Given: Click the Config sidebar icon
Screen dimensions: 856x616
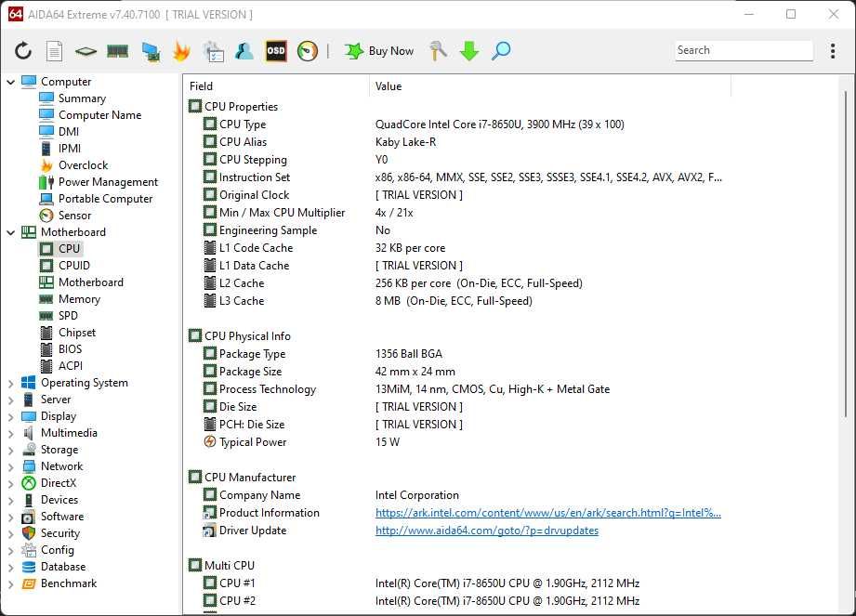Looking at the screenshot, I should coord(29,551).
